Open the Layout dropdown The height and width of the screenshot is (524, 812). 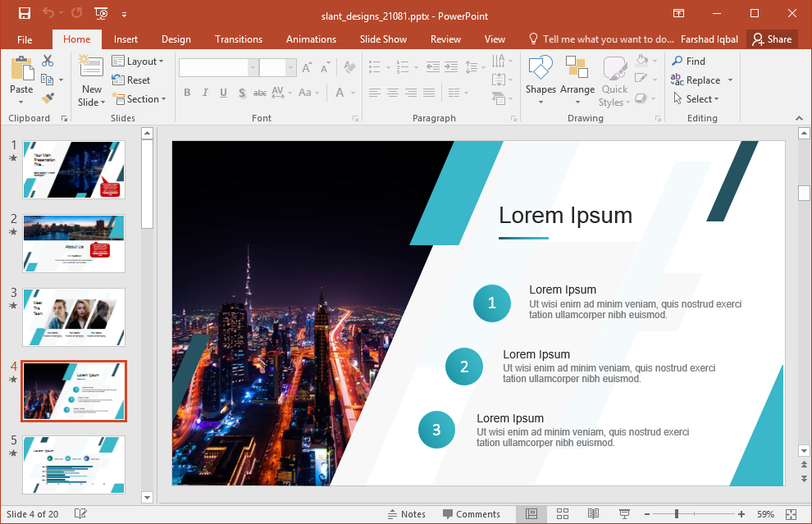pyautogui.click(x=139, y=61)
